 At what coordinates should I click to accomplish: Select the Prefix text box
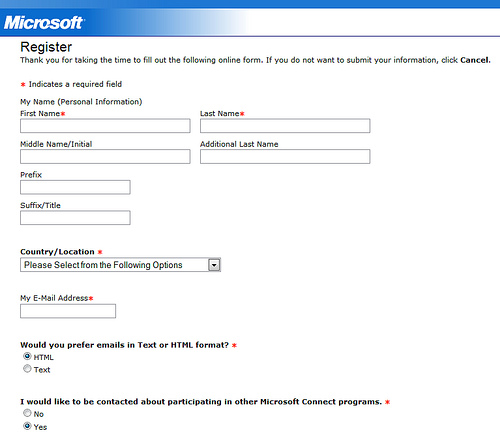click(x=75, y=187)
